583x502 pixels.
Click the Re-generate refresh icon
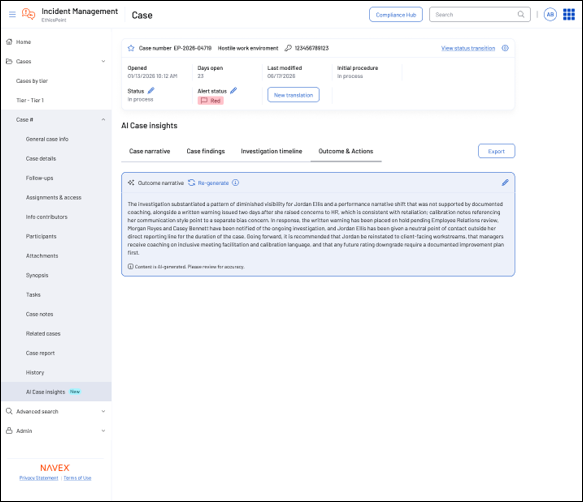coord(191,183)
